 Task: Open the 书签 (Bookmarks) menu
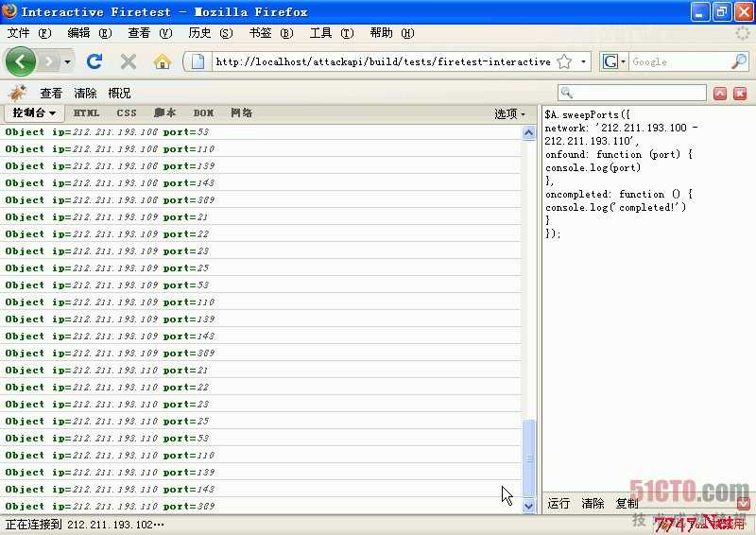pyautogui.click(x=271, y=33)
